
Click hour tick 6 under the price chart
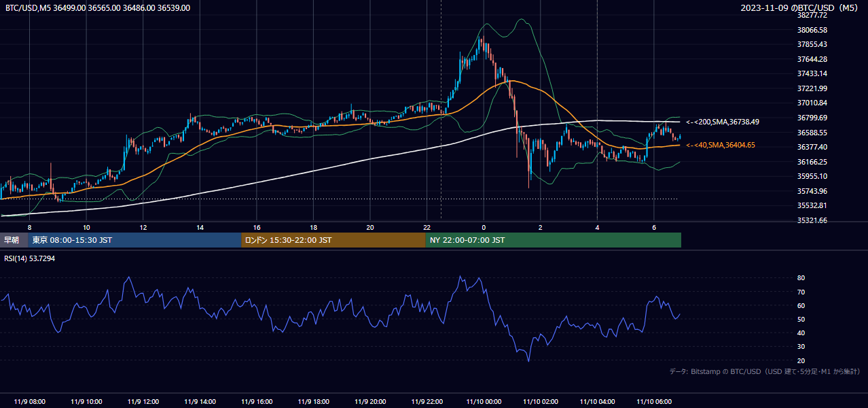[654, 227]
